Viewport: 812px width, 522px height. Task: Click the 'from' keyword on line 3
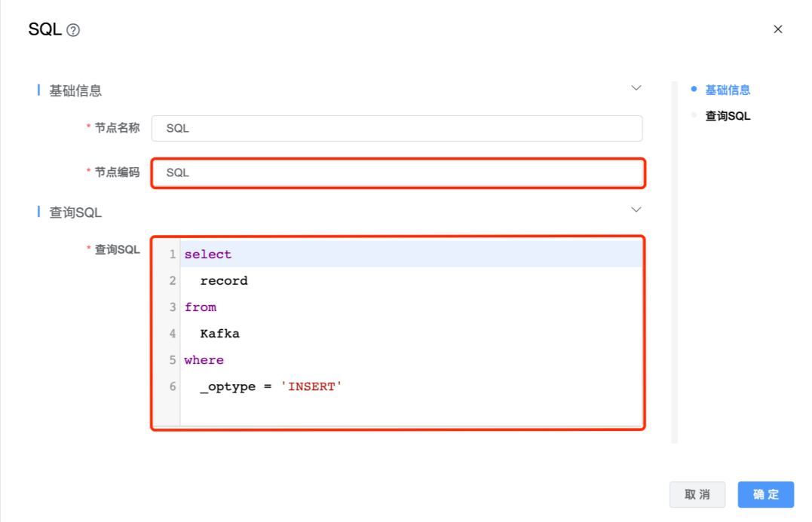pyautogui.click(x=201, y=307)
